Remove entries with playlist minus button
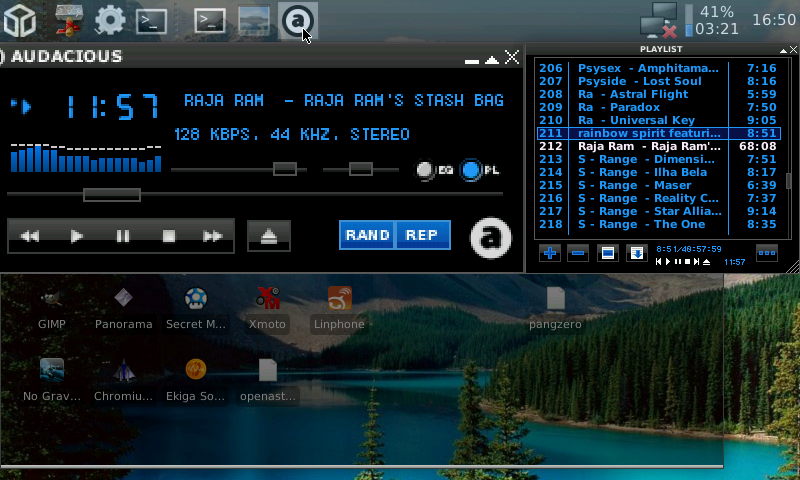Screen dimensions: 800x480 point(578,253)
